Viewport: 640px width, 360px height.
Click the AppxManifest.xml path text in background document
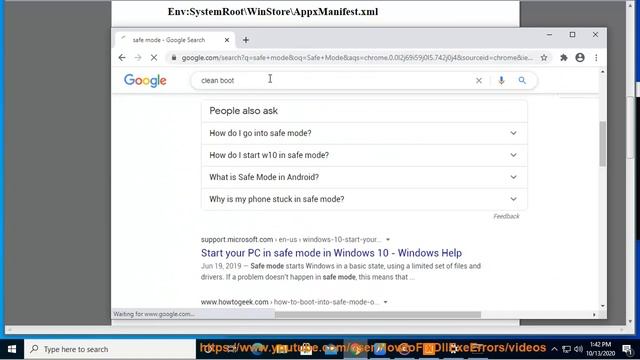pyautogui.click(x=273, y=11)
